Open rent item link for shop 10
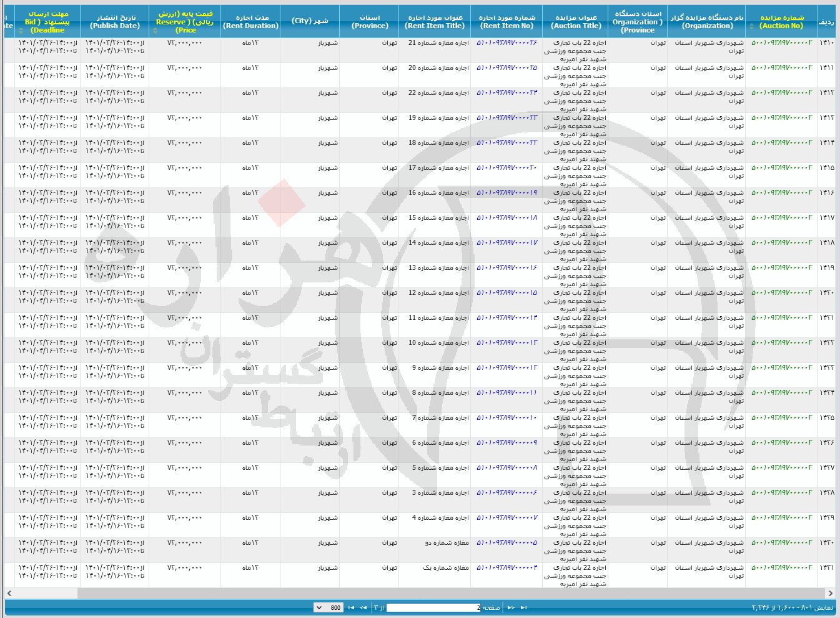This screenshot has height=618, width=840. coord(506,343)
